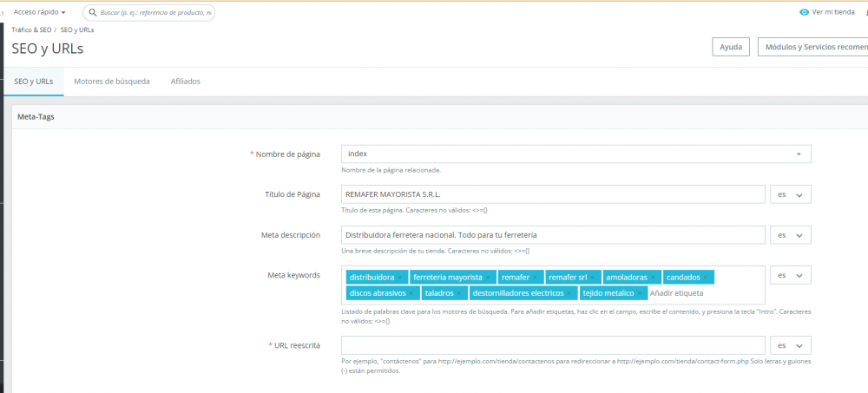Delete the 'tejido metalico' tag via its x

[x=640, y=293]
